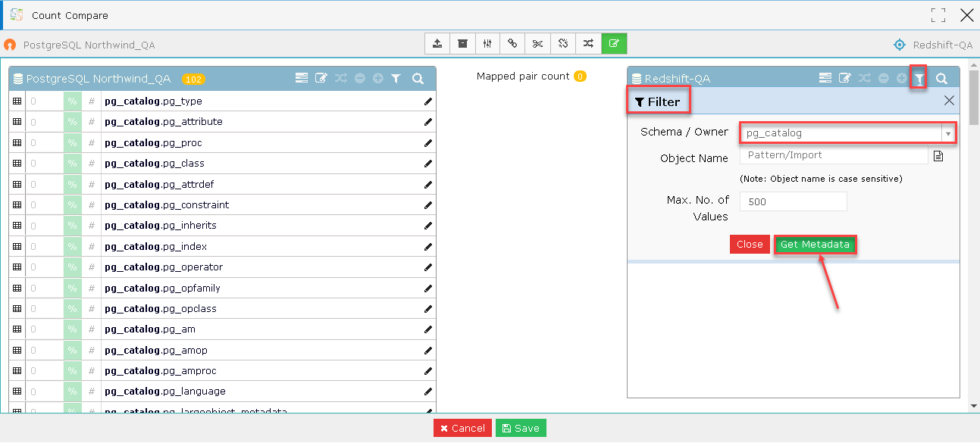
Task: Click the archive box toolbar icon
Action: point(462,44)
